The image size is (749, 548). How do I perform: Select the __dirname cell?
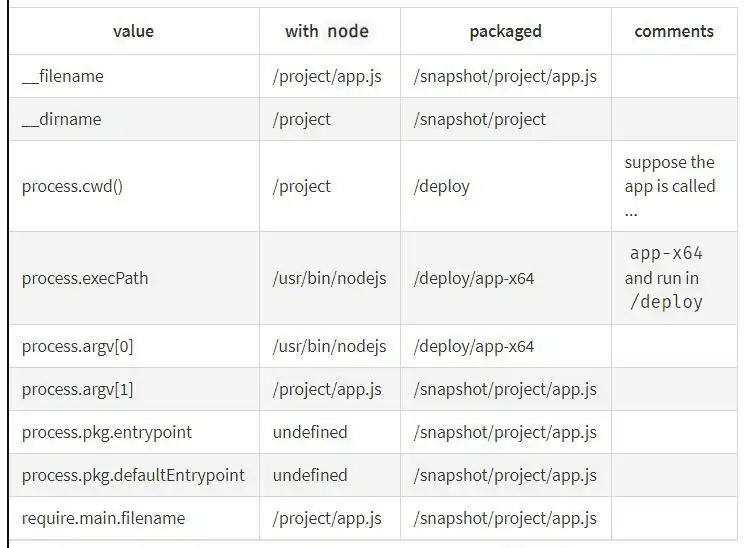pos(62,119)
